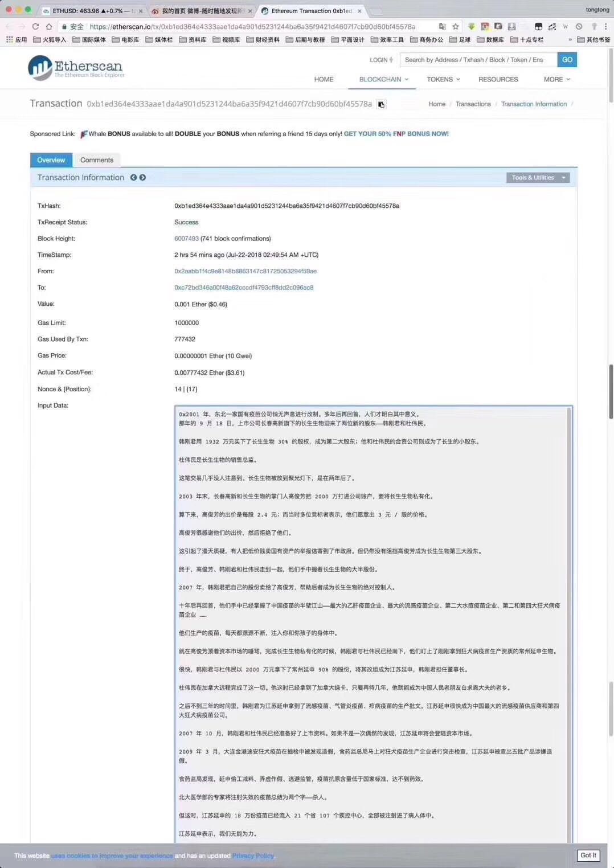Go to previous transaction arrow

click(x=133, y=178)
